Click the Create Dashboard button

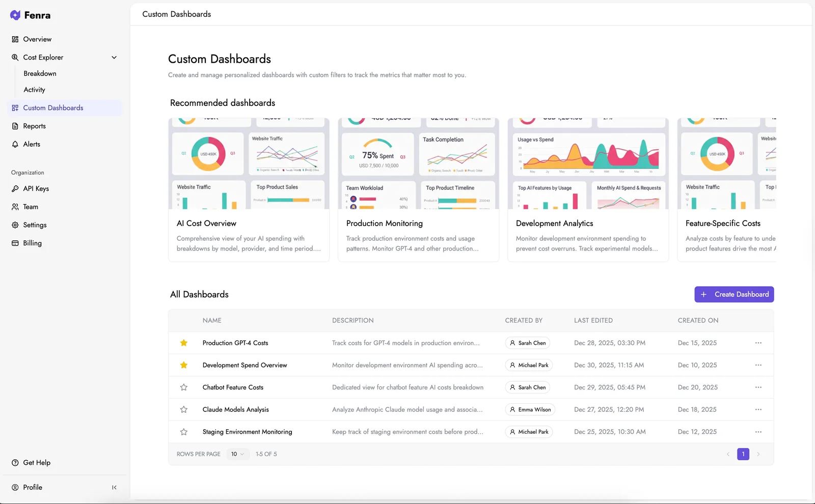734,294
